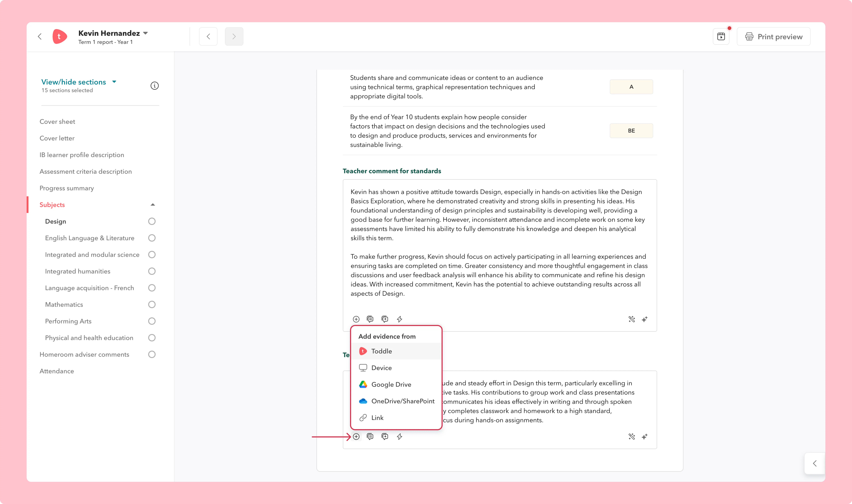Toggle the Design subject radio circle
Screen dimensions: 852x504
(x=152, y=221)
